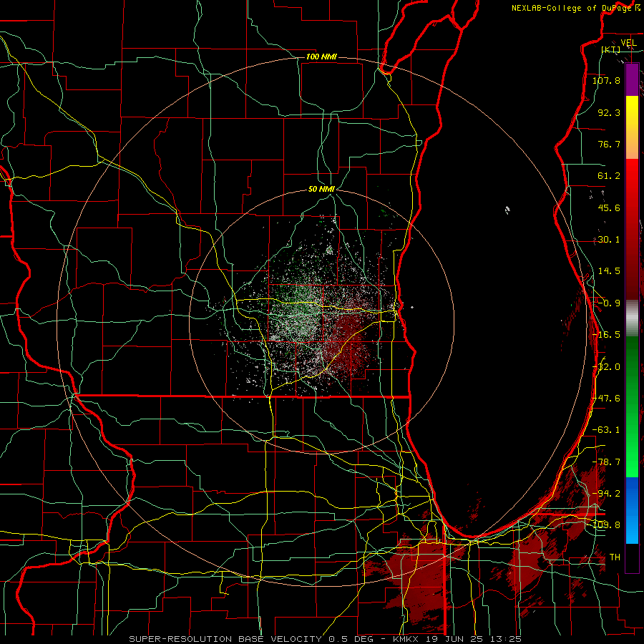This screenshot has height=644, width=644.
Task: Select the 76.7 velocity scale value
Action: 609,144
